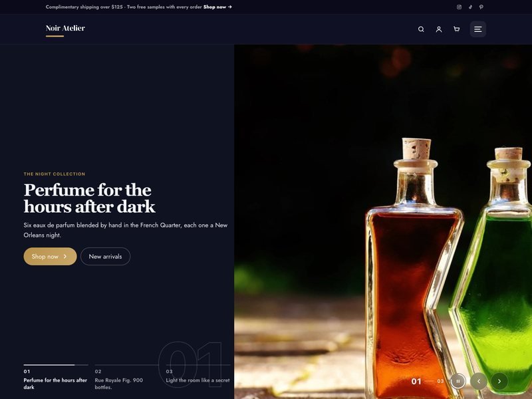Go to Noir Atelier home logo
This screenshot has height=399, width=532.
[x=65, y=29]
